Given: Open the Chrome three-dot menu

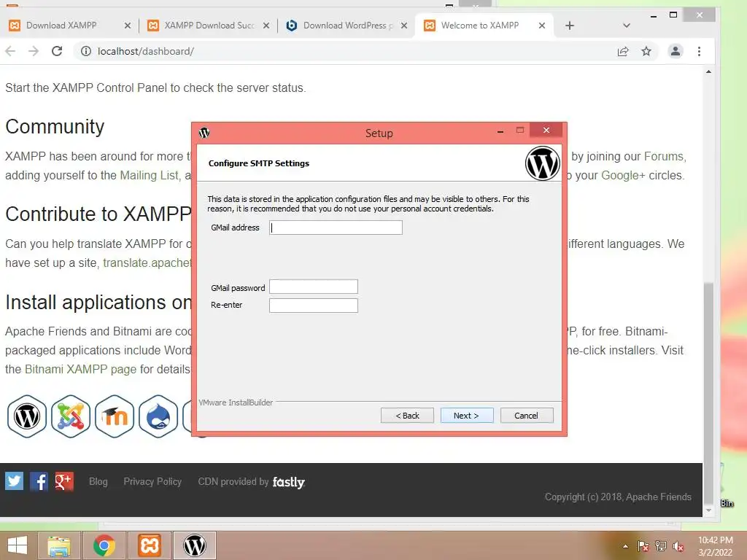Looking at the screenshot, I should [699, 51].
